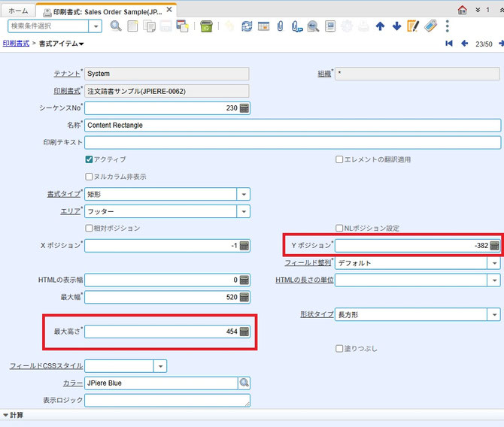Select the 印刷書式: Sales Order Sample tab
504x427 pixels.
107,12
